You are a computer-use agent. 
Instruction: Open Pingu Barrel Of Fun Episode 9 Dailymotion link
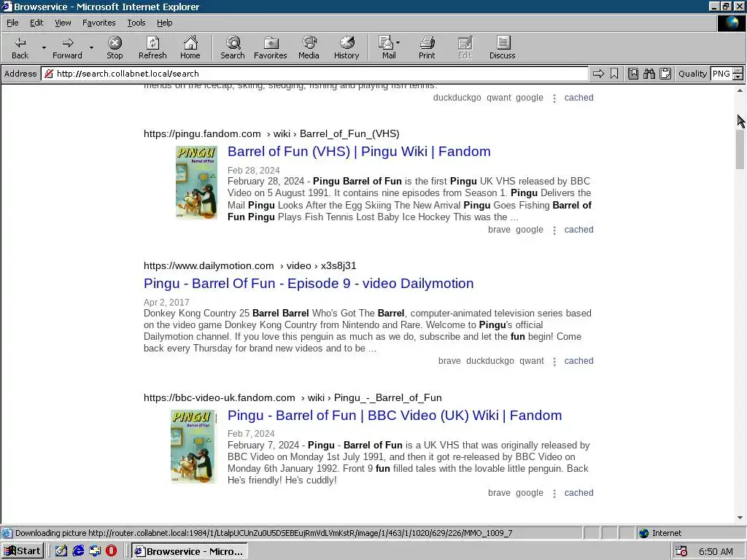coord(309,284)
